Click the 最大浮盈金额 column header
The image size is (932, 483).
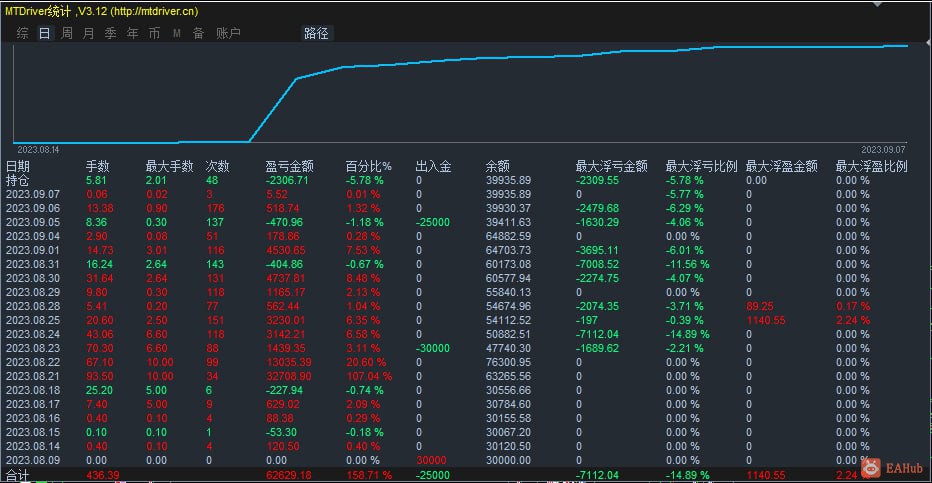click(x=782, y=166)
